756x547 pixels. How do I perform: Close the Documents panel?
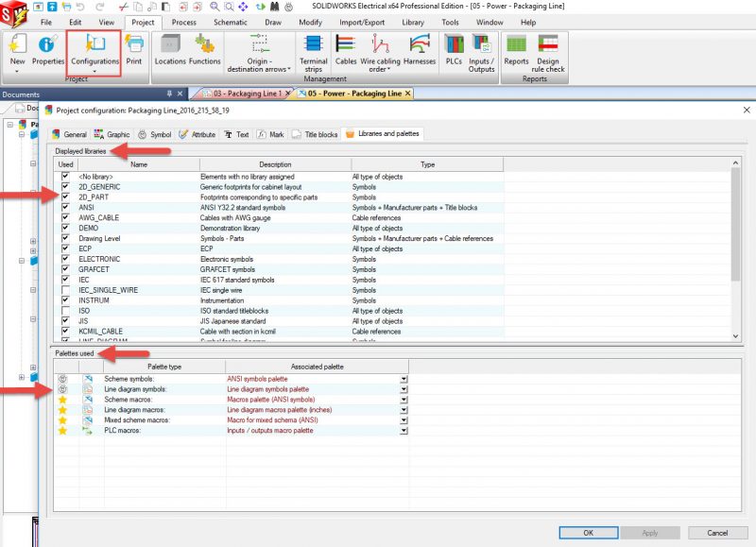tap(180, 94)
